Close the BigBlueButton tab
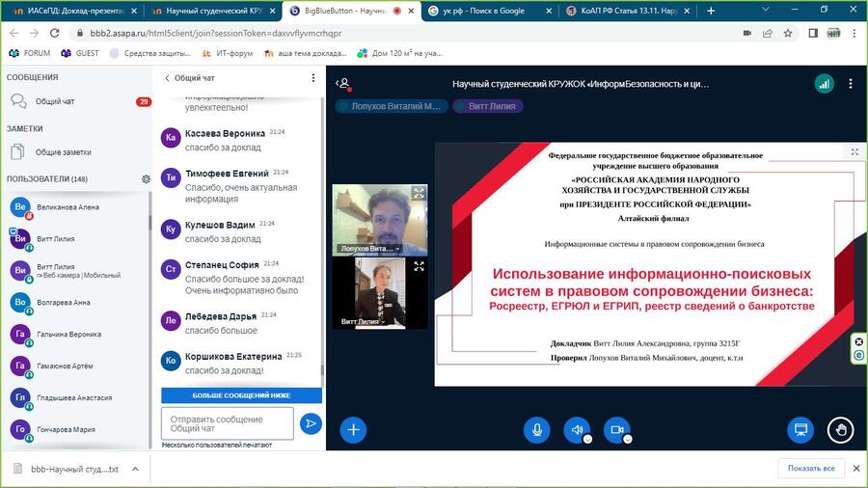The height and width of the screenshot is (488, 868). (411, 11)
